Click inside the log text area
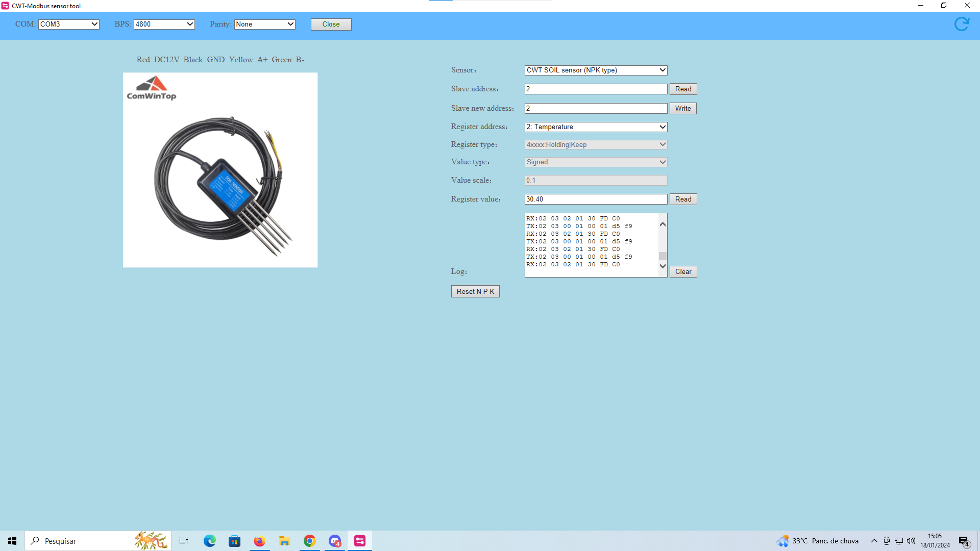The image size is (980, 551). [592, 245]
